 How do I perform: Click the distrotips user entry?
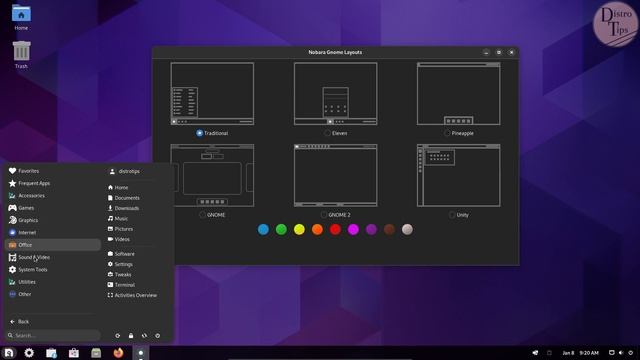pyautogui.click(x=125, y=171)
